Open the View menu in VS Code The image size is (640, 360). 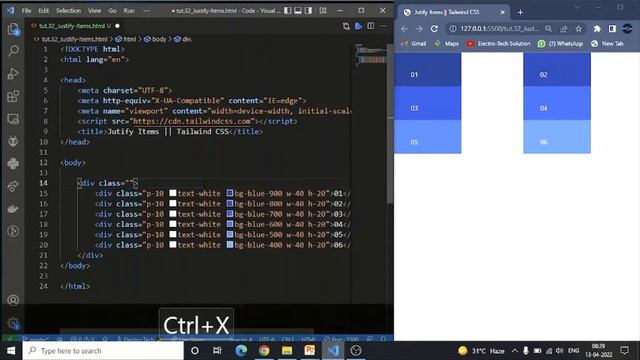click(x=95, y=11)
